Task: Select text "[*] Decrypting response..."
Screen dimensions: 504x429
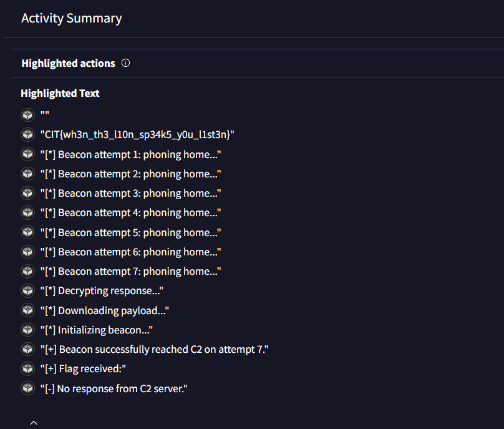Action: tap(102, 291)
